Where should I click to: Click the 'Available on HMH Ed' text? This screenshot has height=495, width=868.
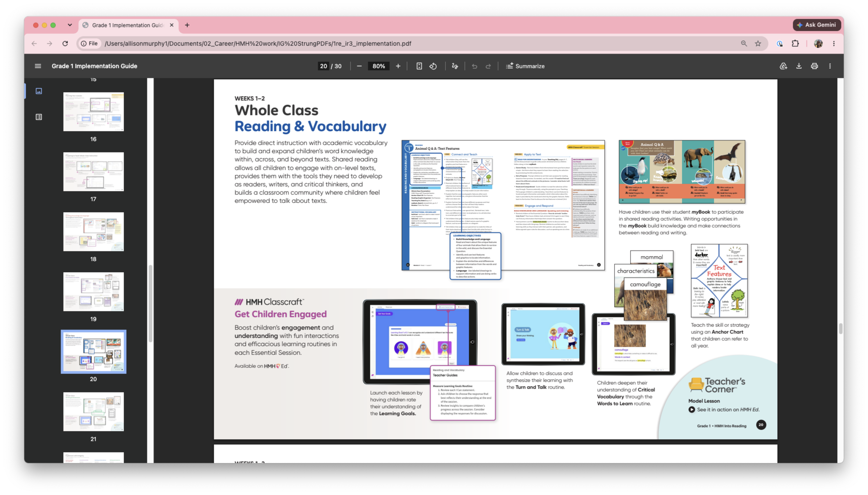click(x=262, y=366)
